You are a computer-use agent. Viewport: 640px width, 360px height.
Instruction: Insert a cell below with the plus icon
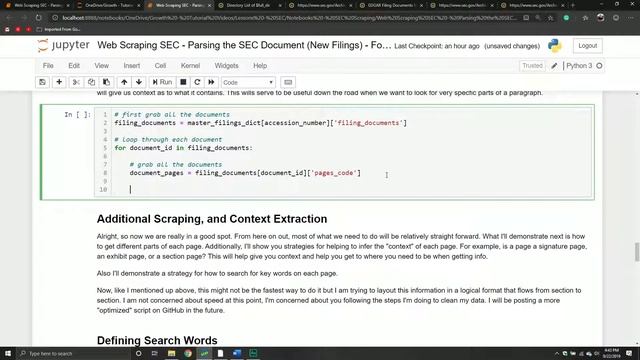pos(59,82)
